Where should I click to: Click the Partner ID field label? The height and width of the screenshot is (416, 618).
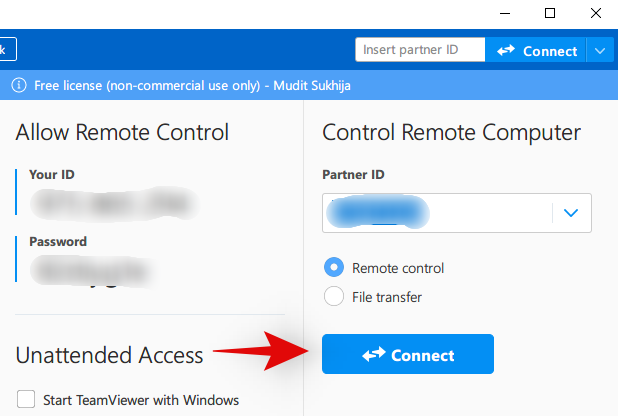(x=353, y=174)
